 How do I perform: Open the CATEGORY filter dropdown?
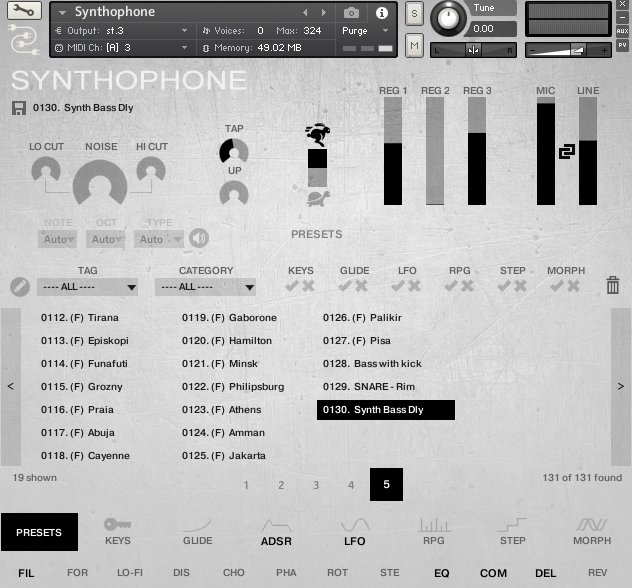[x=205, y=287]
